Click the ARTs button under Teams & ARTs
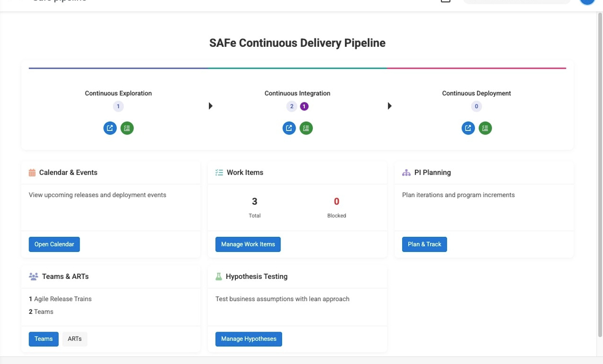 74,339
